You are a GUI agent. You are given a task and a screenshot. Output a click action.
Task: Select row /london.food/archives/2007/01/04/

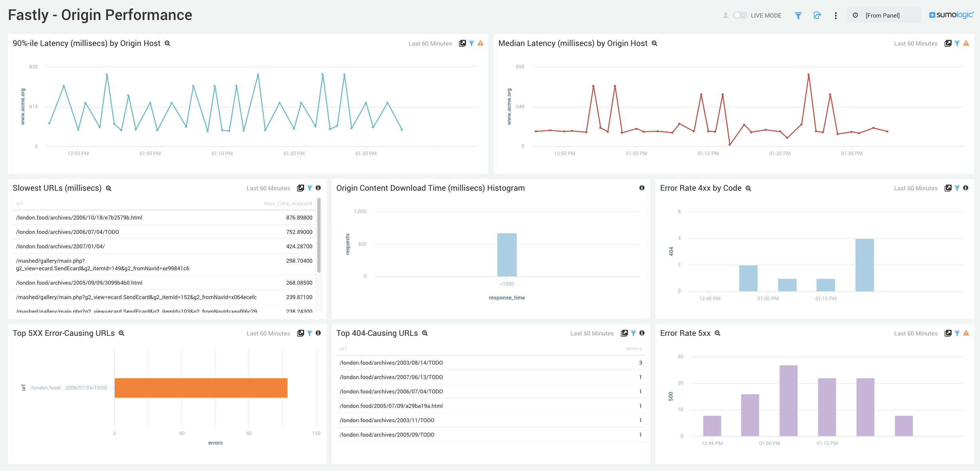pyautogui.click(x=164, y=246)
